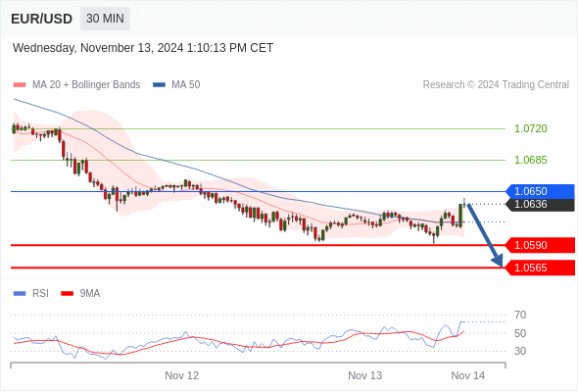Click the EUR/USD pair title

click(42, 19)
